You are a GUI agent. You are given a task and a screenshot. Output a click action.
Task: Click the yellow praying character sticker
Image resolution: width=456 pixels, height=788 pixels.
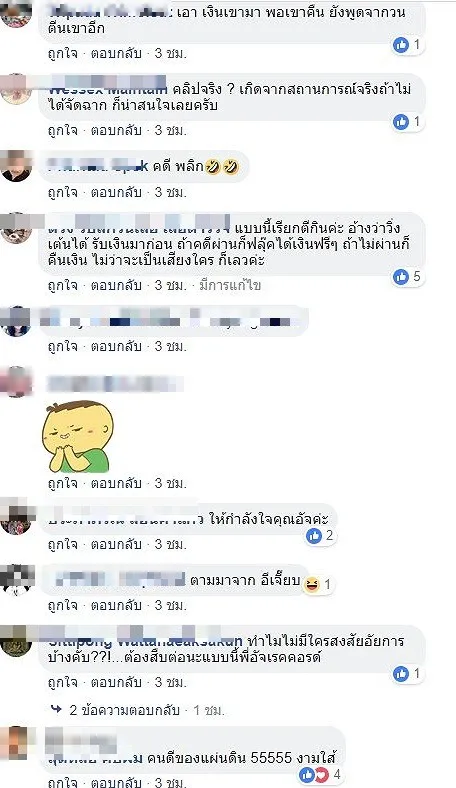(x=77, y=436)
